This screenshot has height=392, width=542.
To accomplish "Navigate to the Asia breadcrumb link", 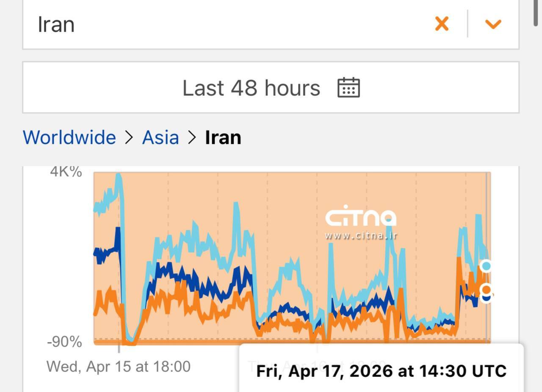I will (160, 138).
